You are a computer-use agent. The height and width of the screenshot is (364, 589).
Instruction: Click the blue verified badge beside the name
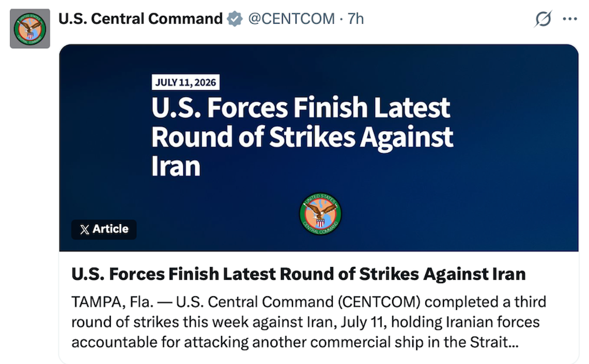[x=235, y=19]
